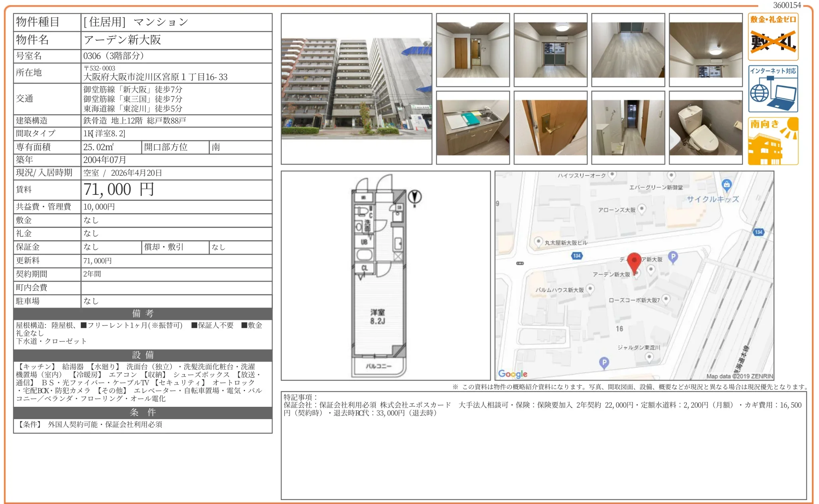Click the Google logo on the map

click(x=512, y=374)
